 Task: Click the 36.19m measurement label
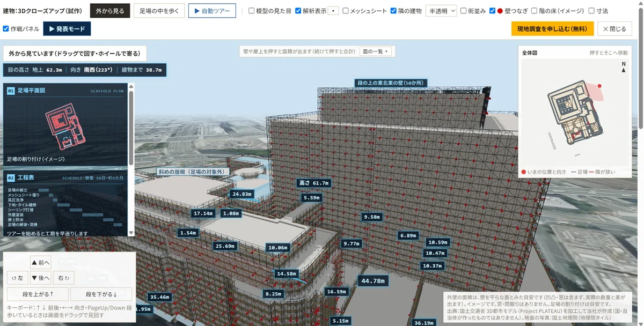[x=424, y=323]
